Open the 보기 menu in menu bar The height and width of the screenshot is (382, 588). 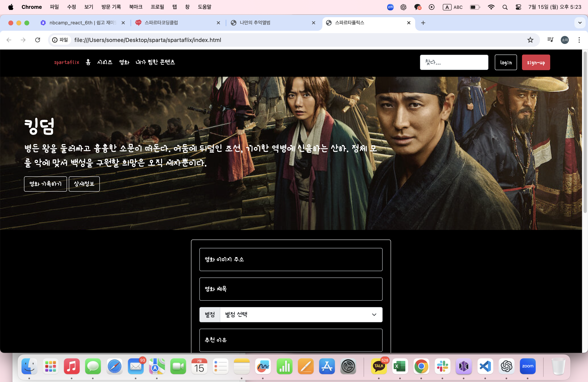pyautogui.click(x=89, y=7)
